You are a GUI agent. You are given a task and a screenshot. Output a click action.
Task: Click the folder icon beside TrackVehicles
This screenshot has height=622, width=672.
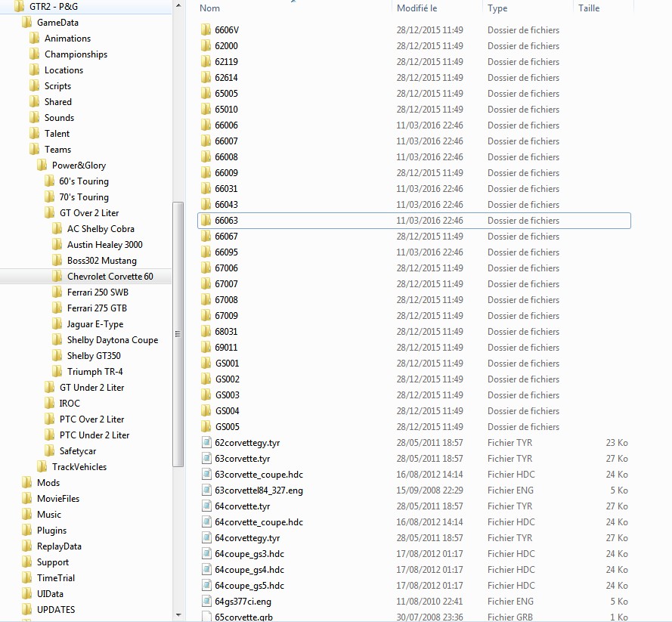click(42, 466)
